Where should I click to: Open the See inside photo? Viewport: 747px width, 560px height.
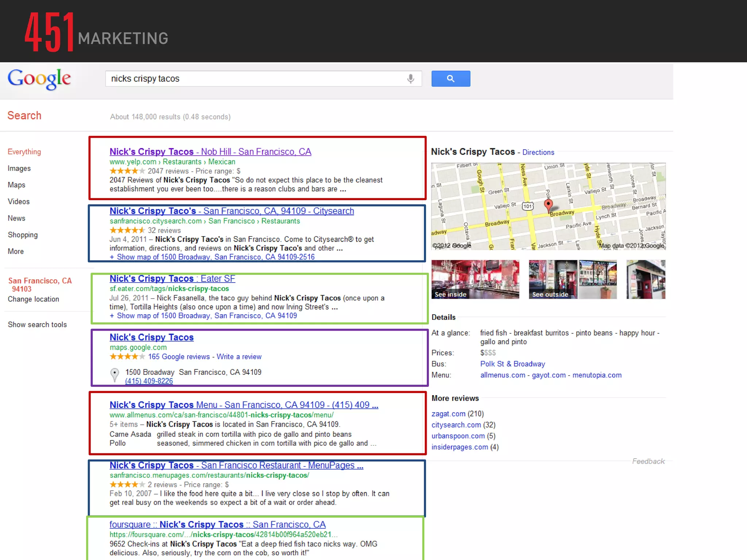coord(475,279)
